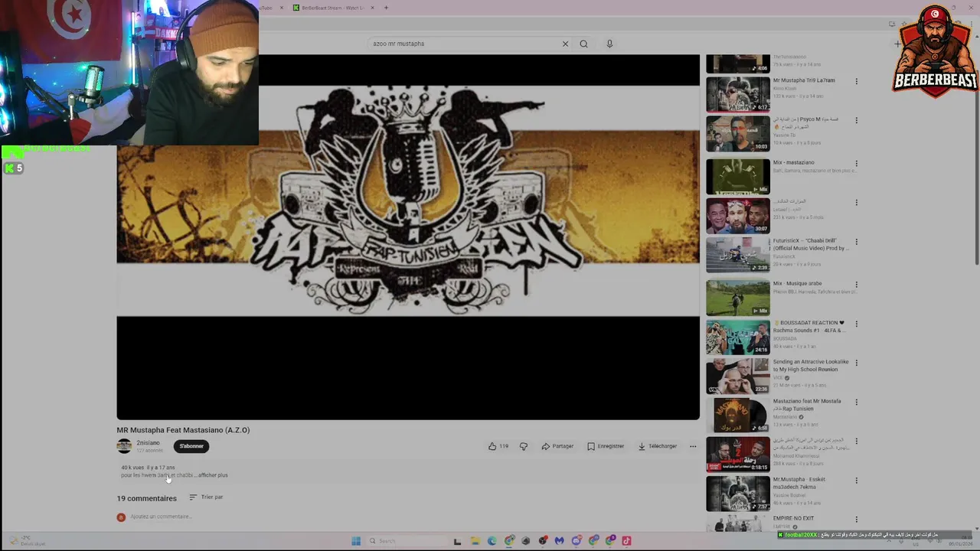Open BOUSSADAT REACTION video thumbnail
980x551 pixels.
coord(738,337)
